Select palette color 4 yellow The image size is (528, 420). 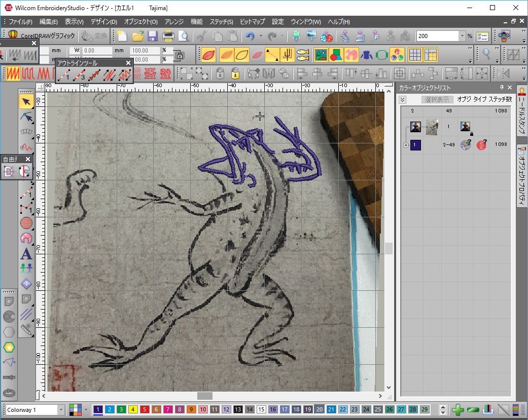tap(133, 409)
